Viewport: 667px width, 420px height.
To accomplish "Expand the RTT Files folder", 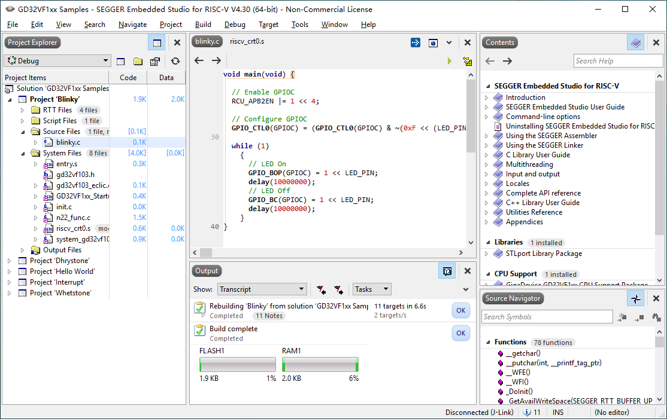I will (x=23, y=110).
